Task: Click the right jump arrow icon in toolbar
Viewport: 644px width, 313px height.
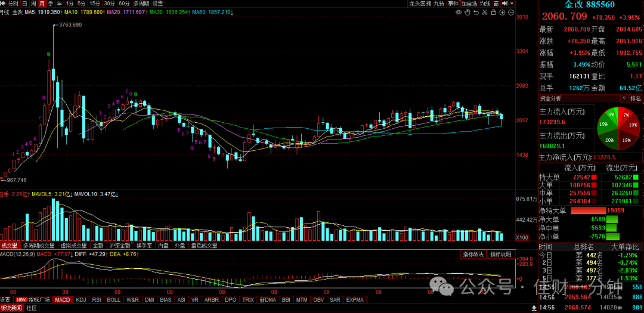Action: [x=504, y=4]
